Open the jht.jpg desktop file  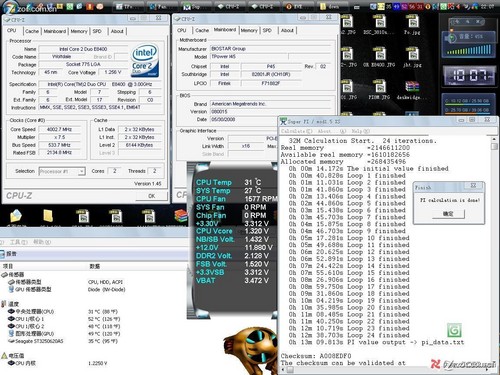pyautogui.click(x=413, y=56)
